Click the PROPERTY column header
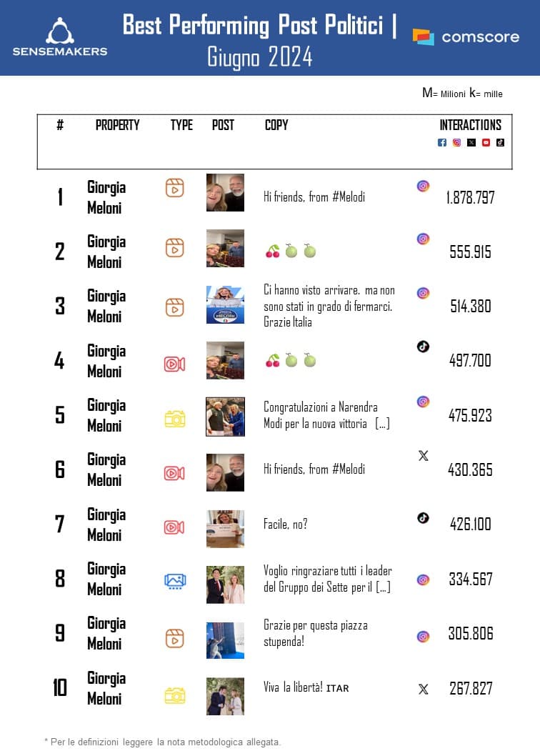This screenshot has width=540, height=756. pyautogui.click(x=117, y=125)
